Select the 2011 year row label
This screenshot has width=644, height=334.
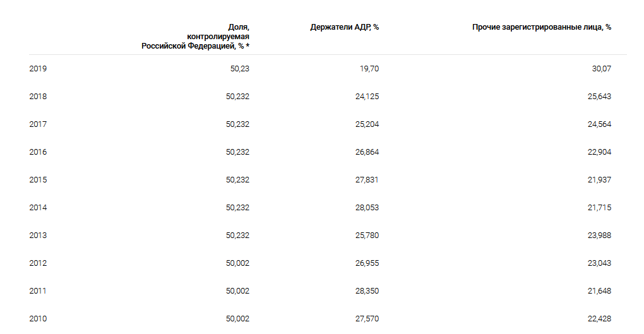(x=38, y=291)
